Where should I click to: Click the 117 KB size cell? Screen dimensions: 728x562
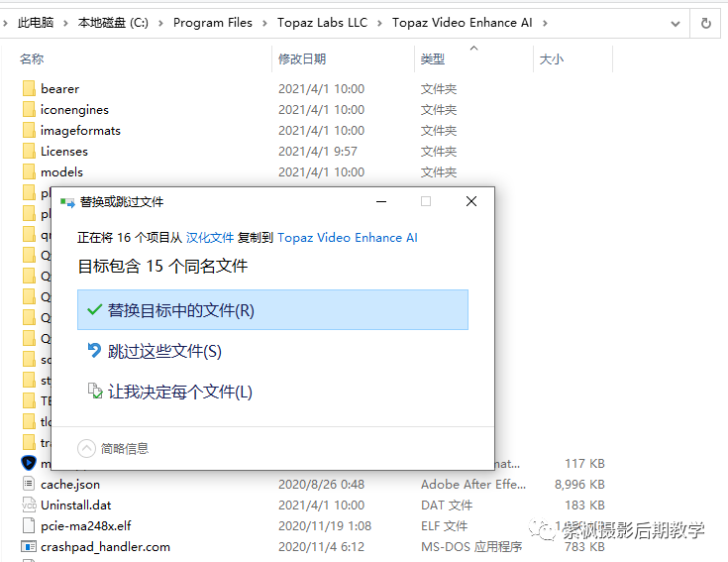[584, 464]
